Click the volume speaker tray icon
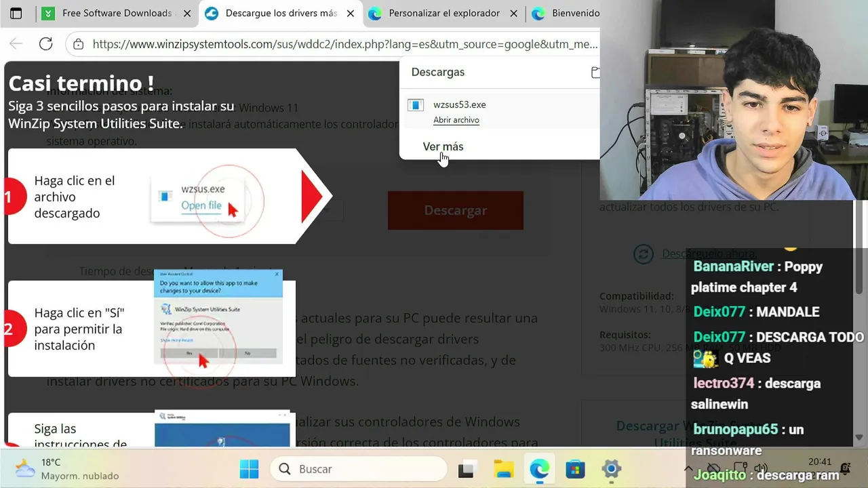Screen dimensions: 868x488 click(761, 468)
